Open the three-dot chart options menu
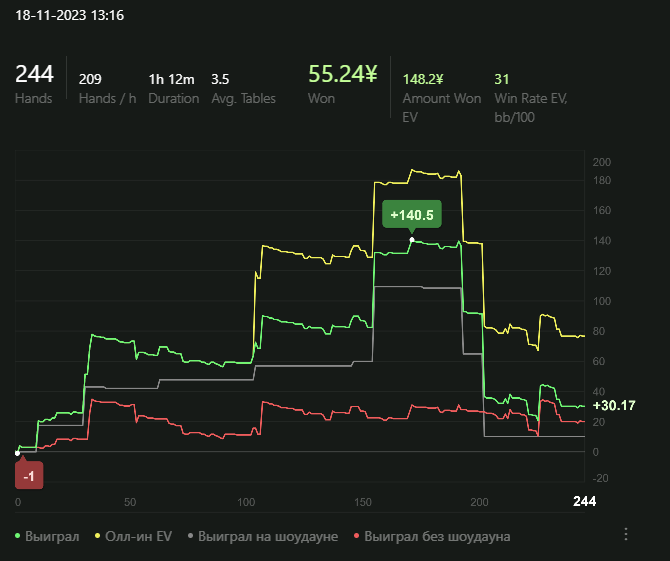The height and width of the screenshot is (561, 670). [626, 534]
